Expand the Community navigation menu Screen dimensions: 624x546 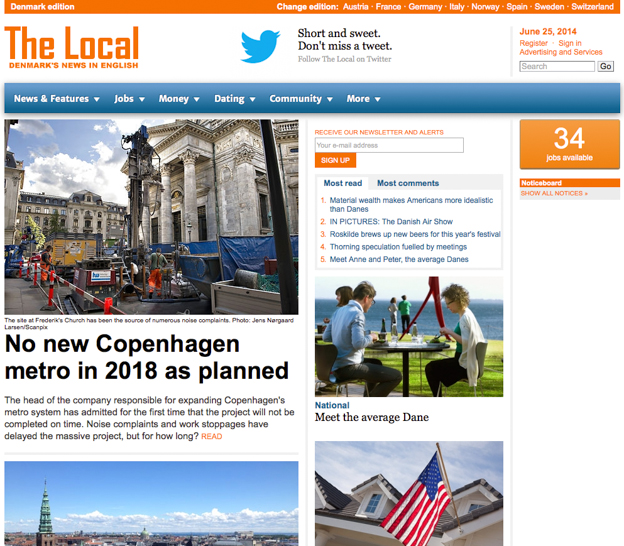point(300,99)
